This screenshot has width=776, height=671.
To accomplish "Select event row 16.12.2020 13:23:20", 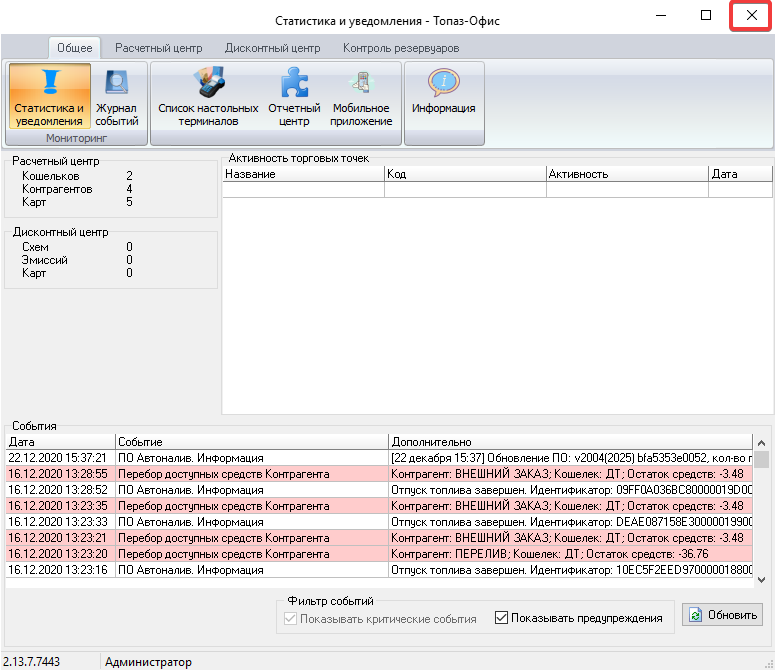I will pyautogui.click(x=380, y=554).
